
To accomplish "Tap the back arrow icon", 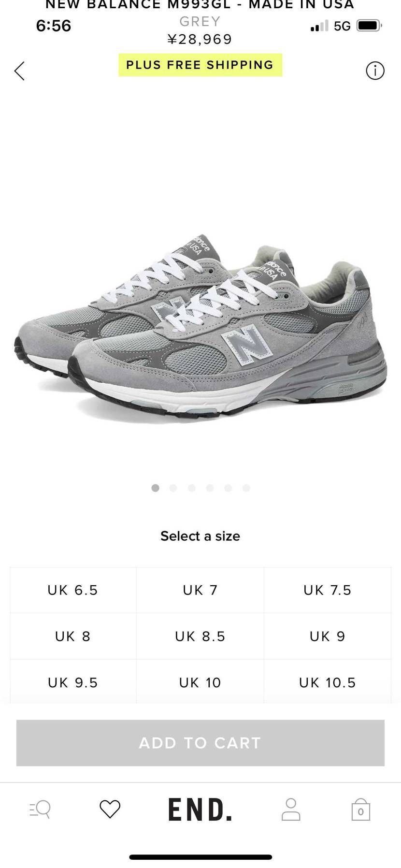I will [x=19, y=71].
